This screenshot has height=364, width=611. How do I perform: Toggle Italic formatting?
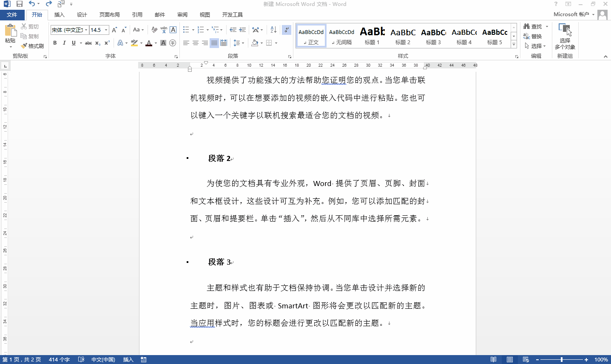click(x=64, y=43)
